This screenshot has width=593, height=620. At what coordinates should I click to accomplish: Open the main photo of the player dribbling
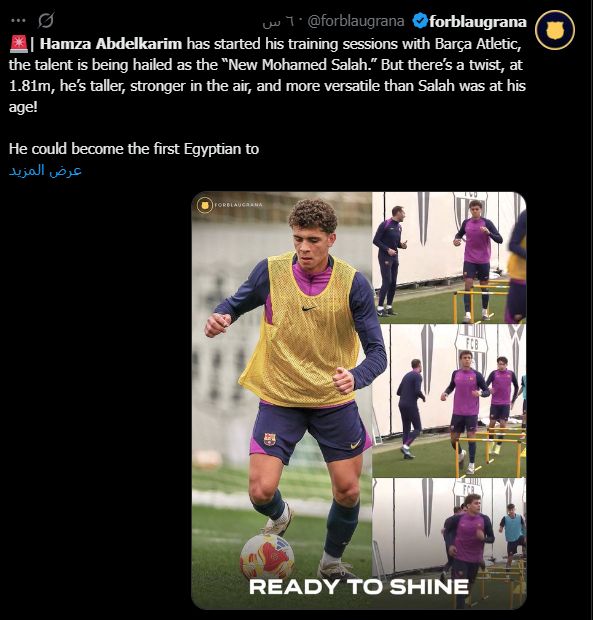[x=281, y=400]
